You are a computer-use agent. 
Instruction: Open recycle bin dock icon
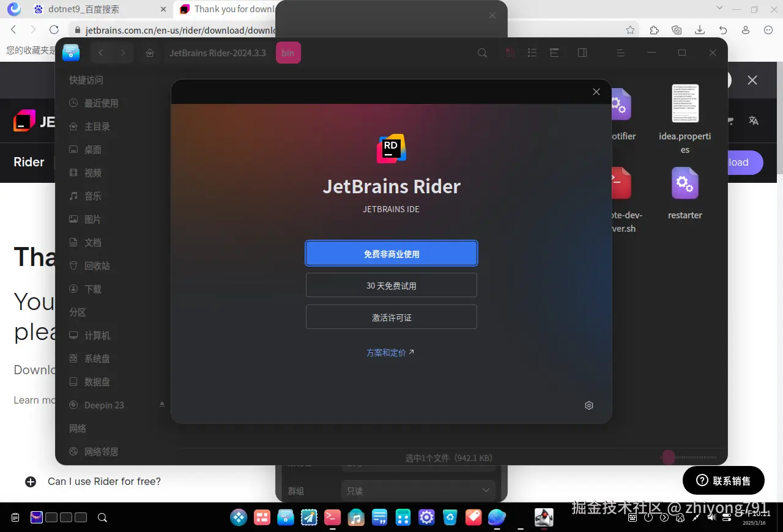450,517
